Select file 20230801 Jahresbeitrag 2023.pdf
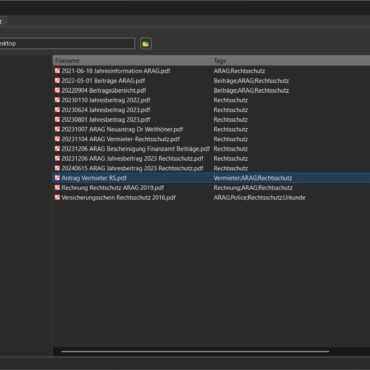The height and width of the screenshot is (370, 370). click(106, 119)
